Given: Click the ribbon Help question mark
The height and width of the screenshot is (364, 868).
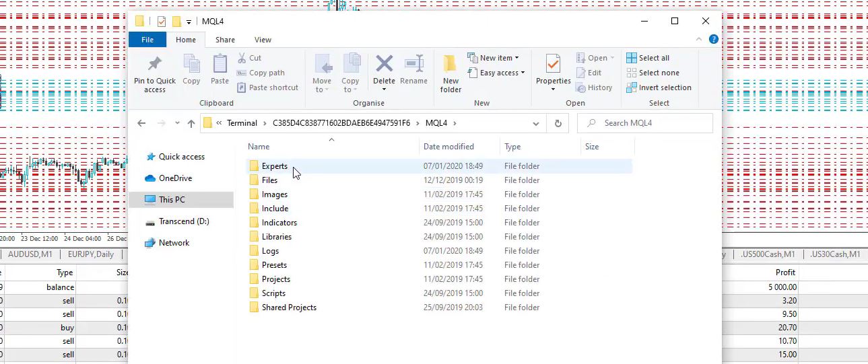Looking at the screenshot, I should coord(714,40).
